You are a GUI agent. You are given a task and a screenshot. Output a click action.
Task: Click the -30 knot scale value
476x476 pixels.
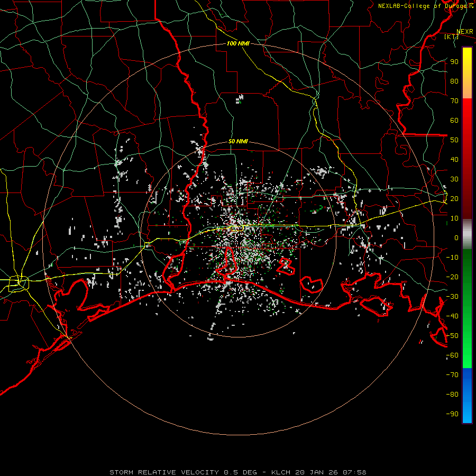(452, 297)
